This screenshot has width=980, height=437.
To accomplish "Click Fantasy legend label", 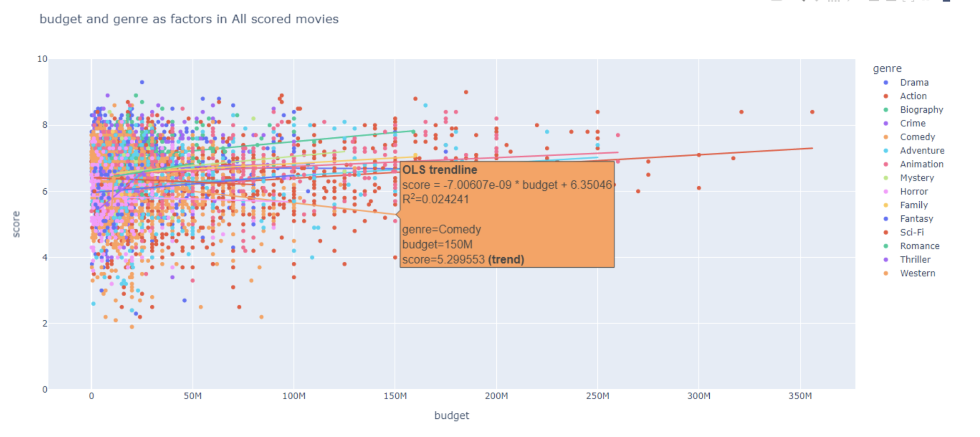I will pyautogui.click(x=916, y=219).
